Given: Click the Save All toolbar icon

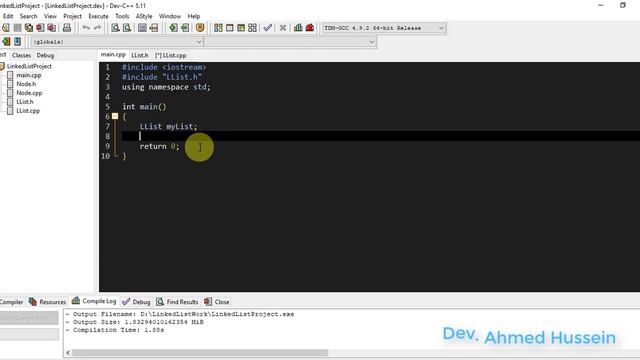Looking at the screenshot, I should point(29,28).
